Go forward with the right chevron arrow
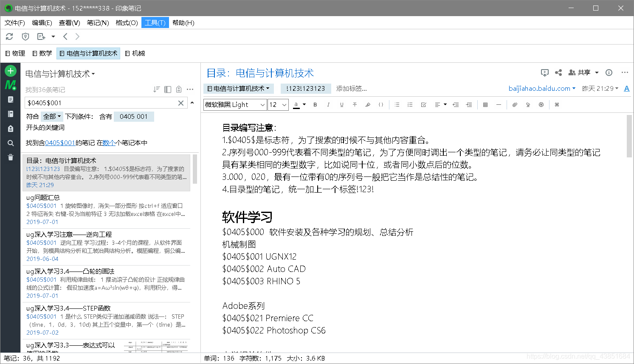Image resolution: width=634 pixels, height=364 pixels. (x=77, y=36)
